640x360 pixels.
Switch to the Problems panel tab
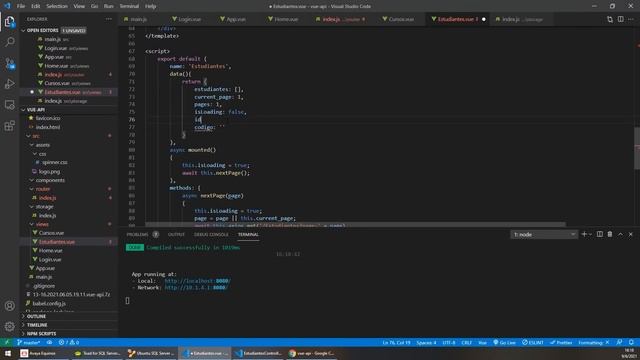(x=137, y=234)
